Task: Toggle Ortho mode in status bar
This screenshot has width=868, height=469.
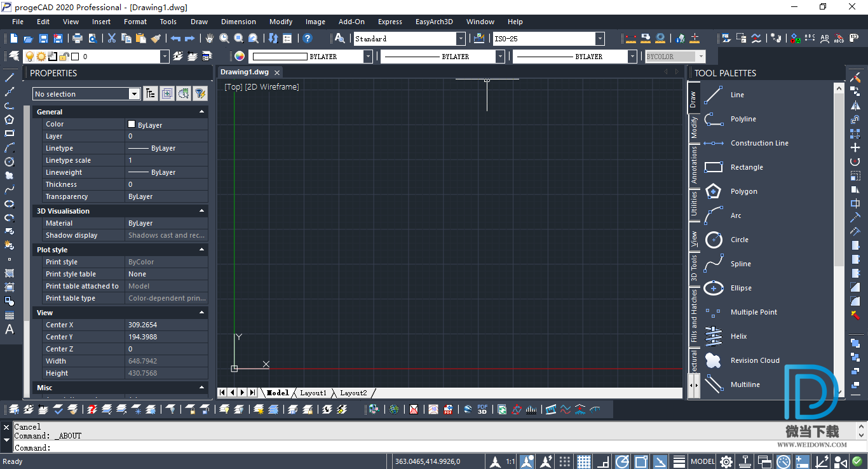Action: (x=603, y=461)
